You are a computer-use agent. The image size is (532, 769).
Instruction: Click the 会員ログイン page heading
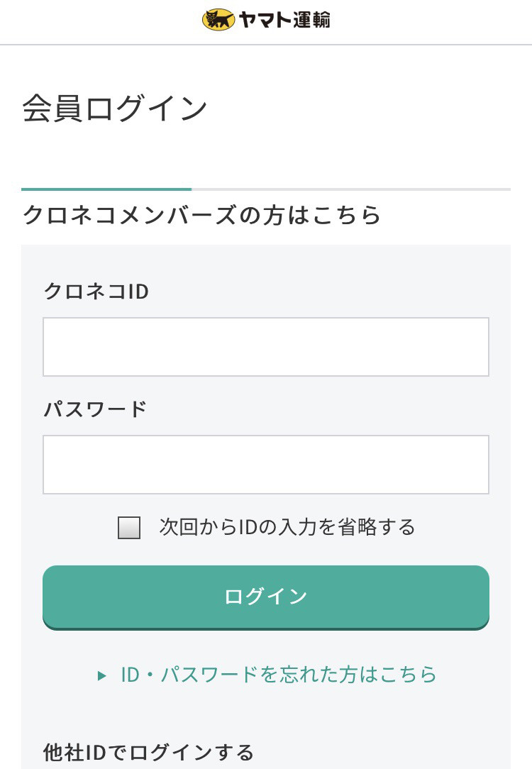pos(115,109)
